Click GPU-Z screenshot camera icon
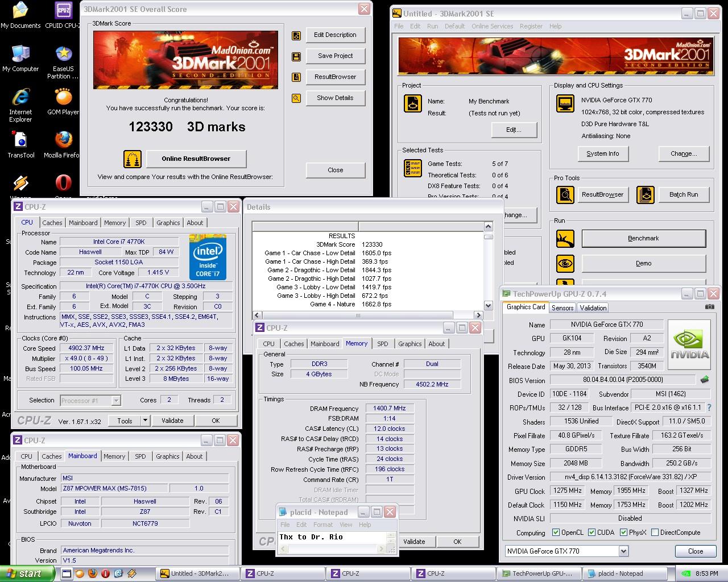Screen dimensions: 728x582 click(709, 307)
